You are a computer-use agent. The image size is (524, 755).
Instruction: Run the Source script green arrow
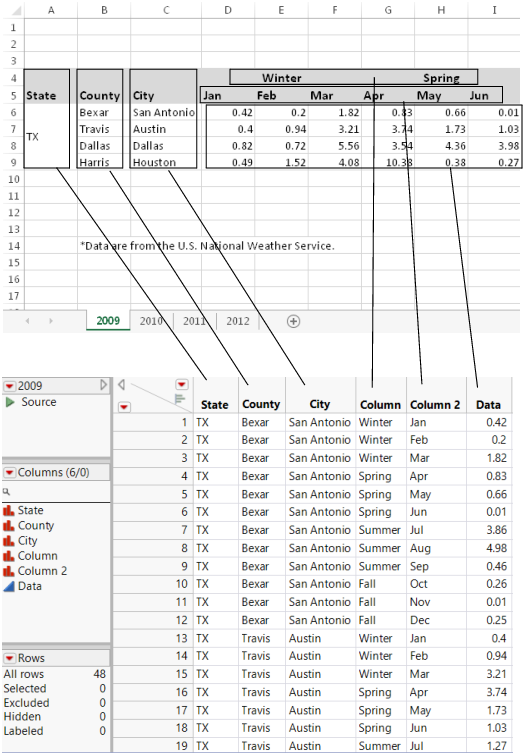(x=10, y=402)
